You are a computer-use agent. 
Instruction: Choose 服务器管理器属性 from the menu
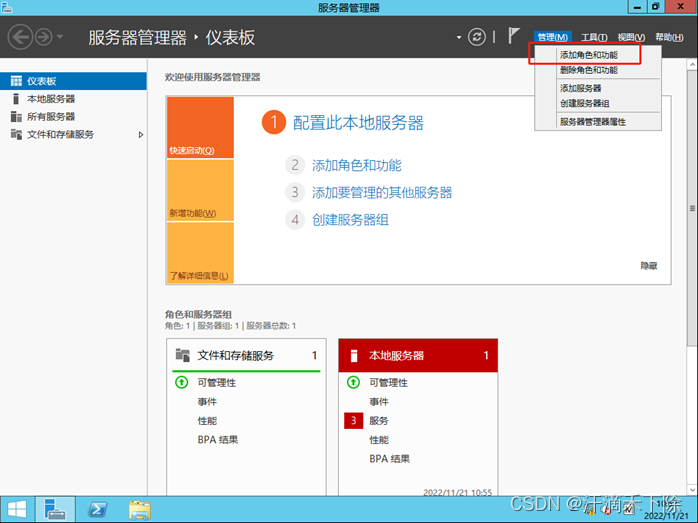click(597, 122)
